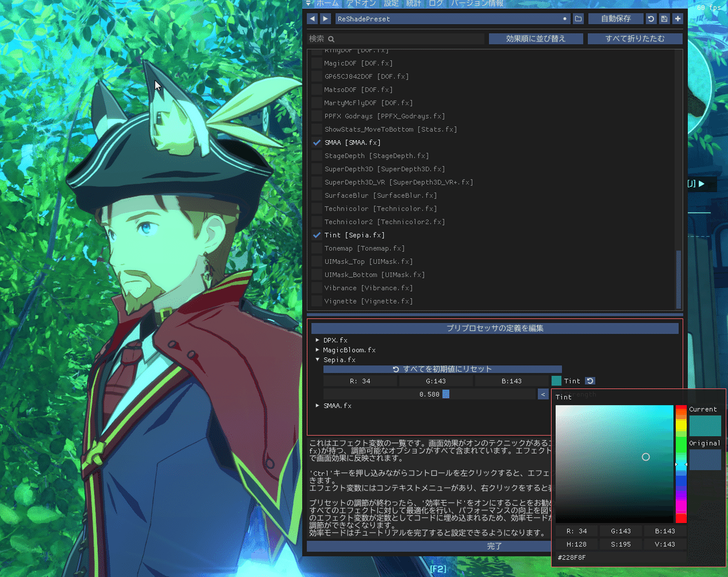Enable the MatsoDOF checkbox

pyautogui.click(x=317, y=90)
